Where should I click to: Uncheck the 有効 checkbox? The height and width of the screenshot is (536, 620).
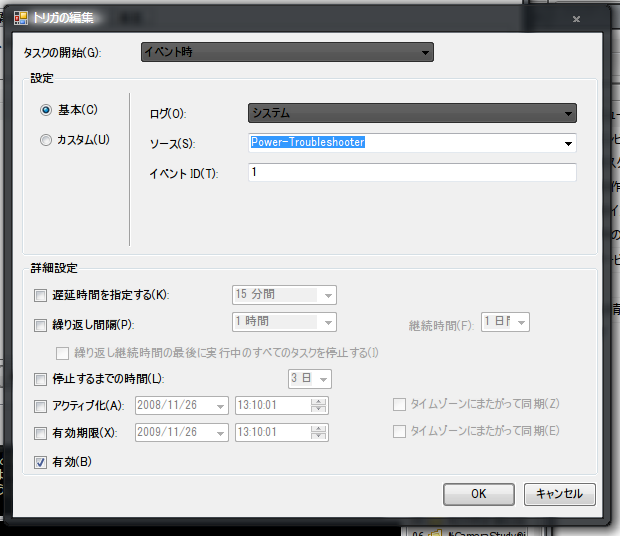point(41,462)
